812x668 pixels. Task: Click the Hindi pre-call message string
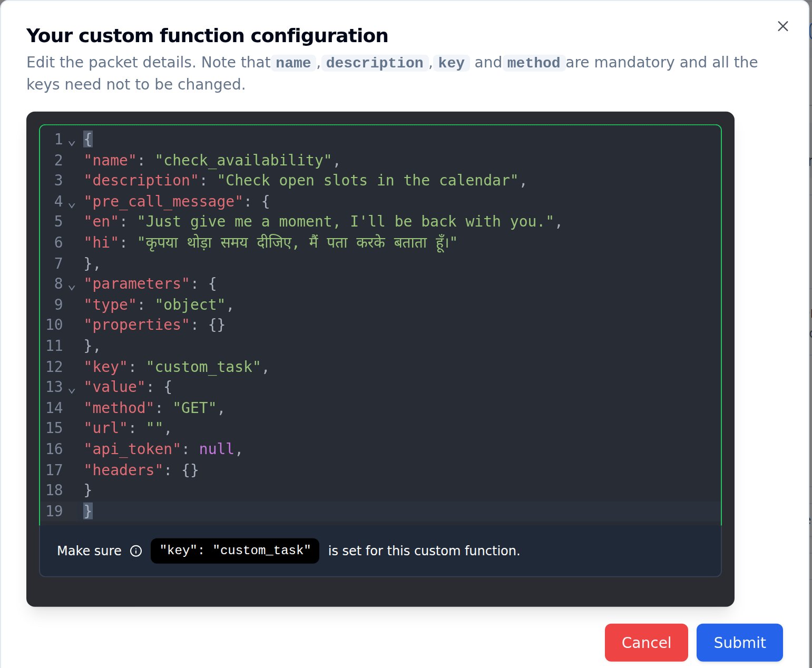297,243
